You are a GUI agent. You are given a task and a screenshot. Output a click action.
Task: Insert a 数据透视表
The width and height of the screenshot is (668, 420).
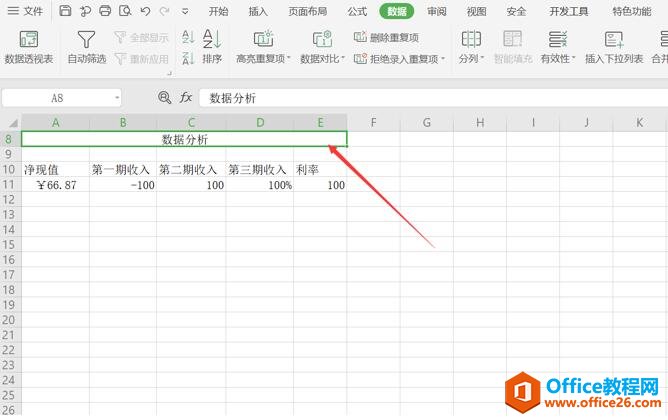29,48
